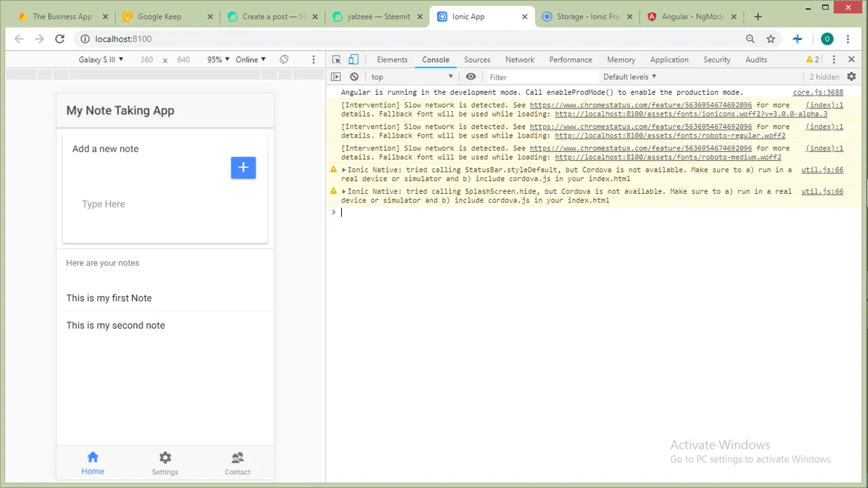Open the roboto-regular.woff2 link
Viewport: 868px width, 488px height.
(x=670, y=136)
